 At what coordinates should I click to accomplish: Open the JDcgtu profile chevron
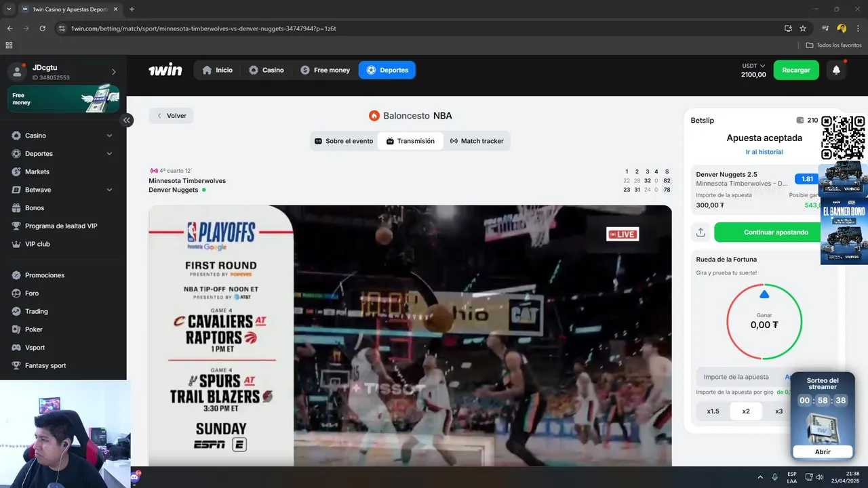click(113, 72)
